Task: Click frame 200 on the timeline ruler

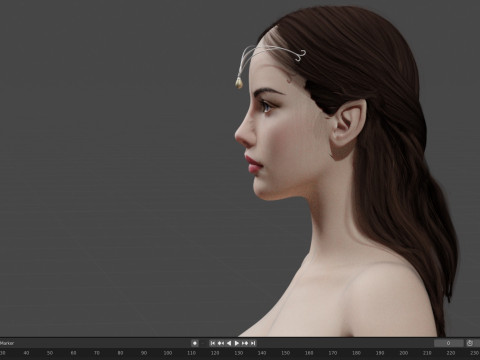Action: 403,353
